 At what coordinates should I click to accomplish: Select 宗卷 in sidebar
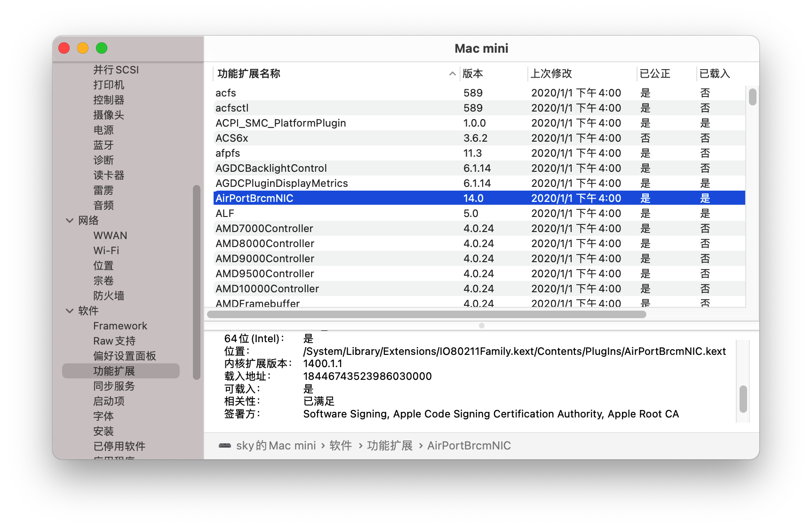pyautogui.click(x=103, y=281)
